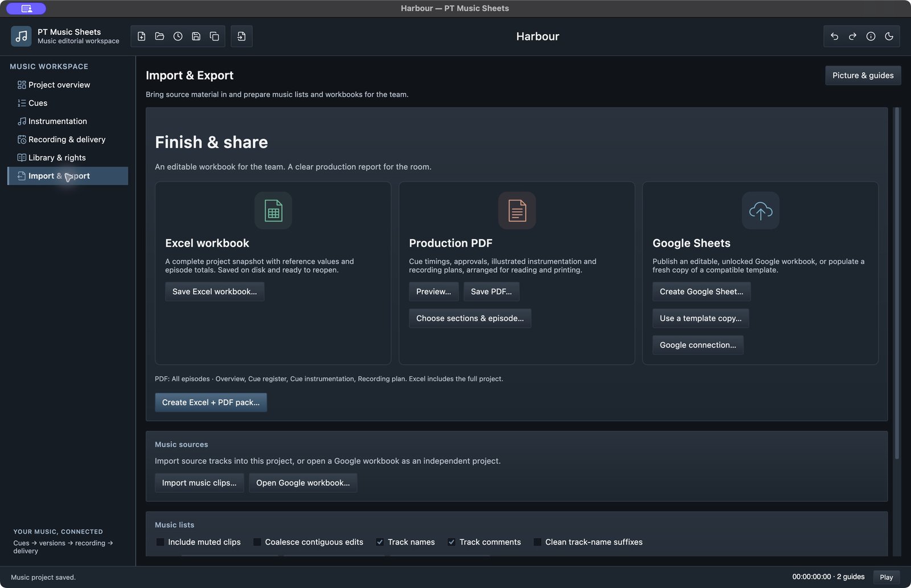Click Create Excel + PDF pack button
The height and width of the screenshot is (588, 911).
click(x=211, y=402)
